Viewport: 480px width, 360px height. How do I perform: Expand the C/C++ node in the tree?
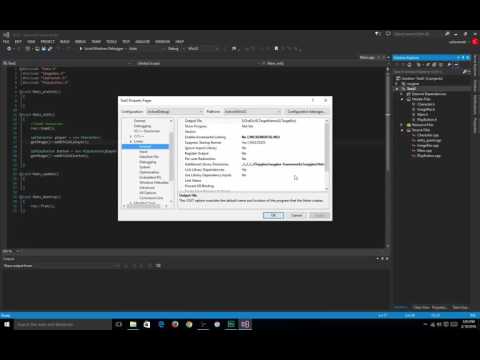coord(131,136)
